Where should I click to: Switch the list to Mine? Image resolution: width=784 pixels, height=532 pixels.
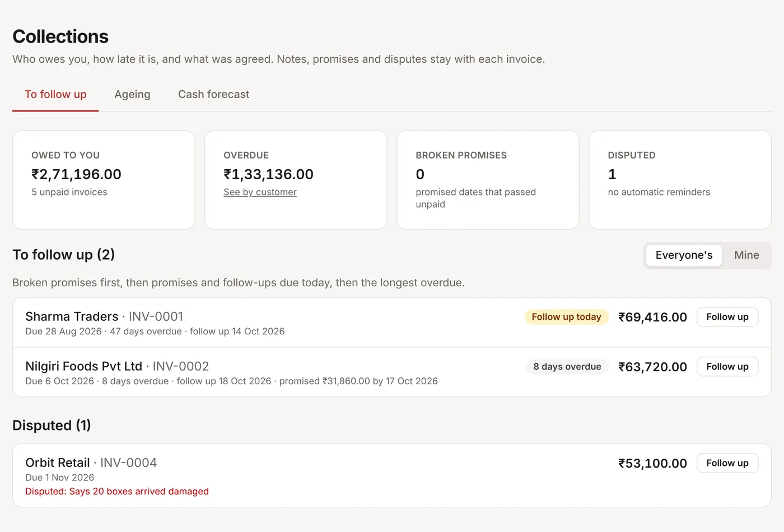click(x=746, y=255)
